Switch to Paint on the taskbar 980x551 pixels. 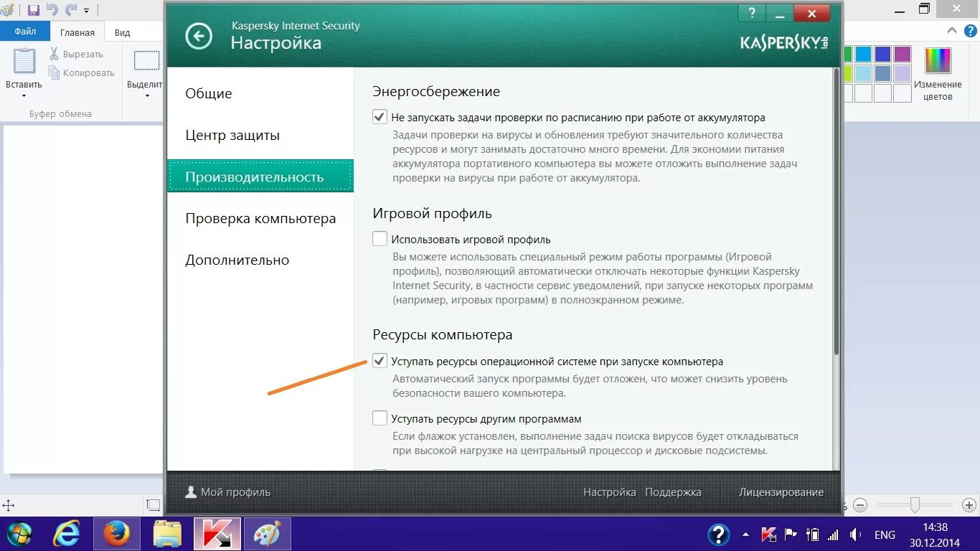[267, 534]
